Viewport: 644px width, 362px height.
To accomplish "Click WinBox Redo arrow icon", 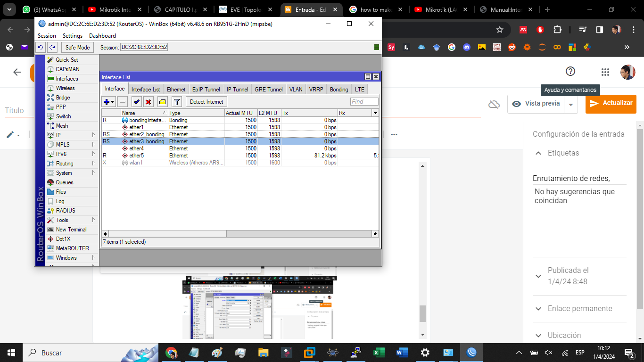I will 52,47.
